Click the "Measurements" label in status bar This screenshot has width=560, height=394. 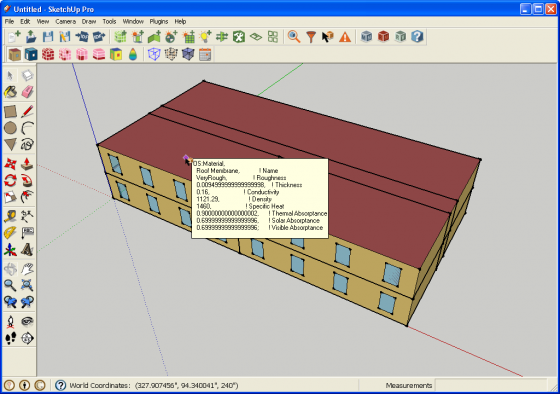coord(409,385)
